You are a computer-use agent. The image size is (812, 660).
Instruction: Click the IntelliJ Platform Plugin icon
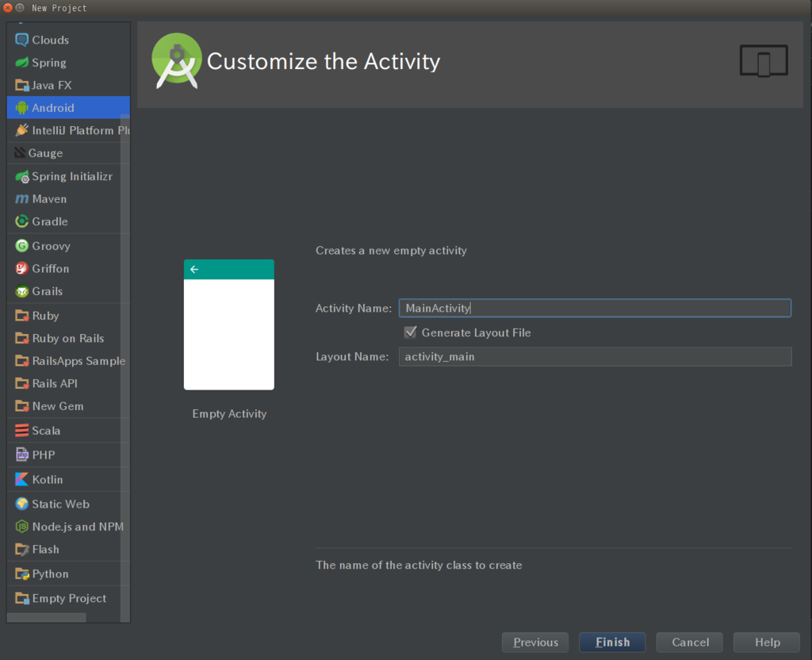[21, 131]
